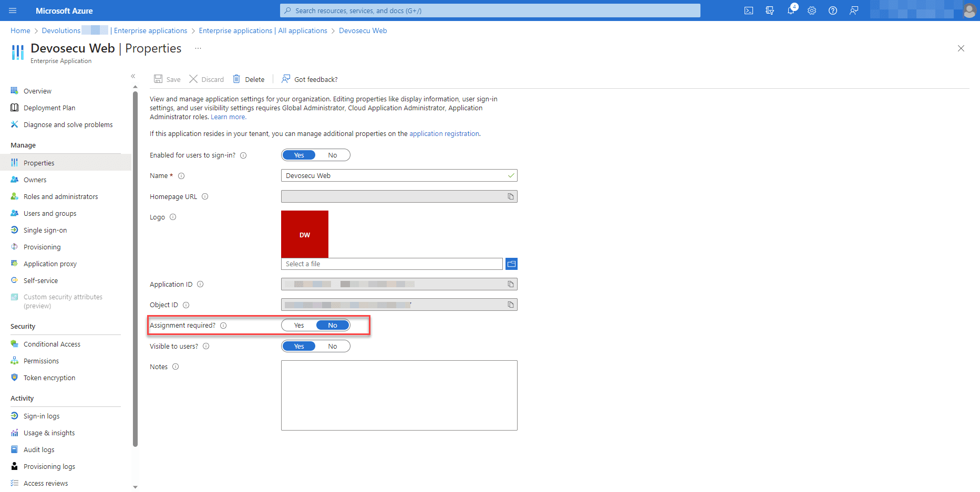Screen dimensions: 980x492
Task: Disable user sign-in by selecting No
Action: (333, 155)
